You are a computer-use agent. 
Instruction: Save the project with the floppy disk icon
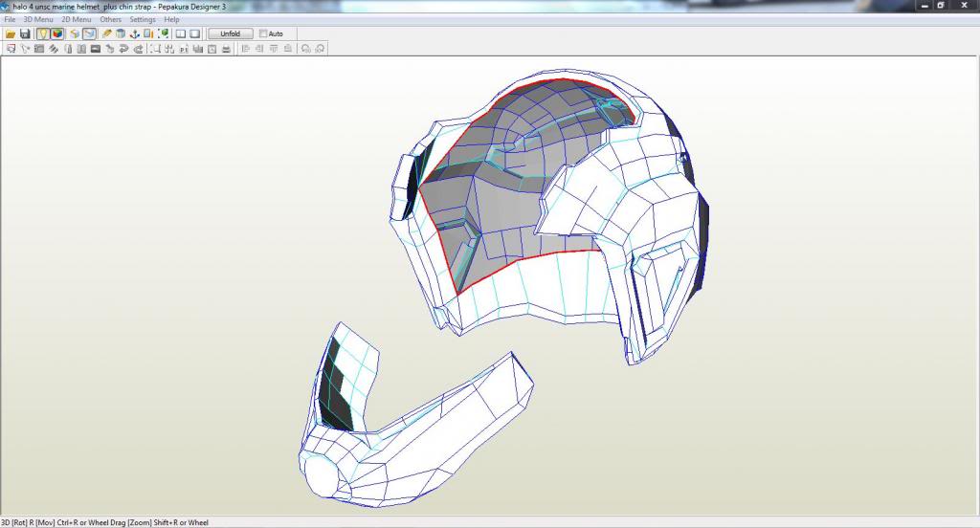point(25,33)
